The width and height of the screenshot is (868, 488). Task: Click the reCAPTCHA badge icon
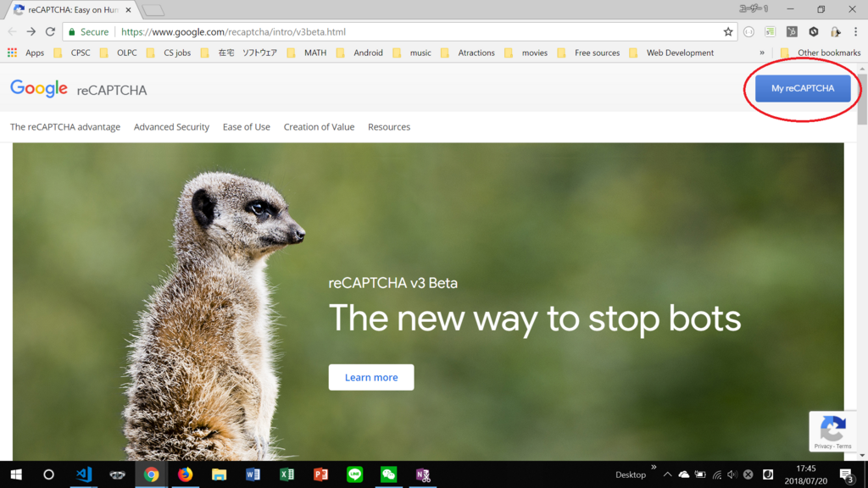832,428
